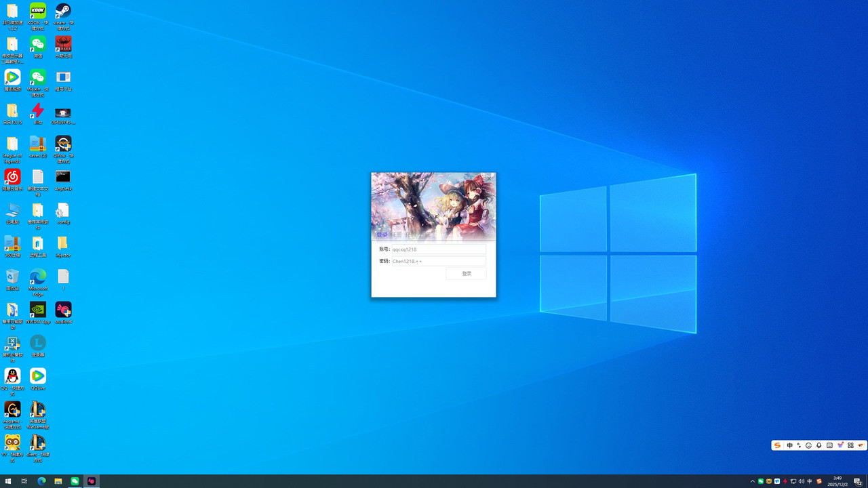Select the KOOK shortcut desktop icon

tap(38, 17)
